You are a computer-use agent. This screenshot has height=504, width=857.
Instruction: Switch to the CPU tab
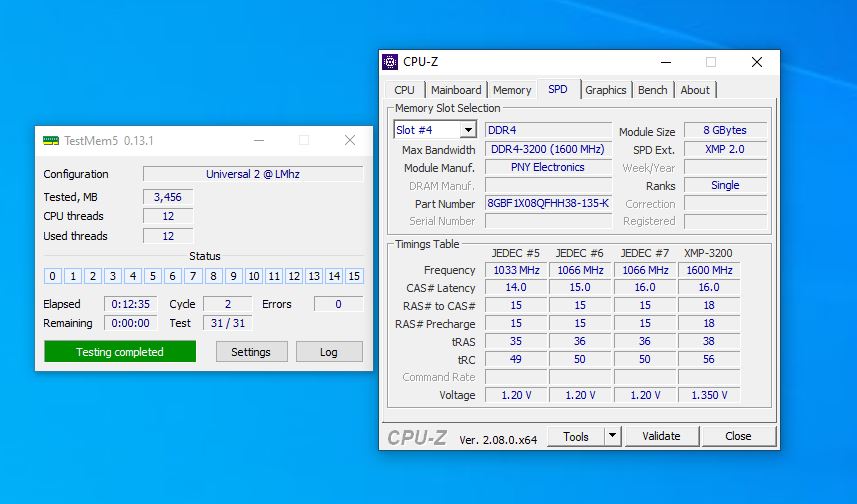[x=404, y=90]
